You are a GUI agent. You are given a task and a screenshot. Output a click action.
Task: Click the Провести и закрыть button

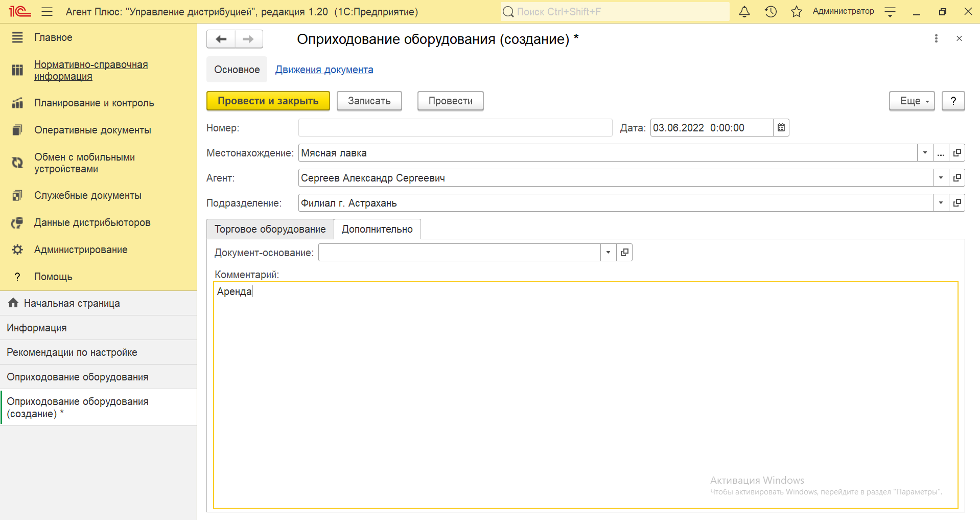coord(268,101)
